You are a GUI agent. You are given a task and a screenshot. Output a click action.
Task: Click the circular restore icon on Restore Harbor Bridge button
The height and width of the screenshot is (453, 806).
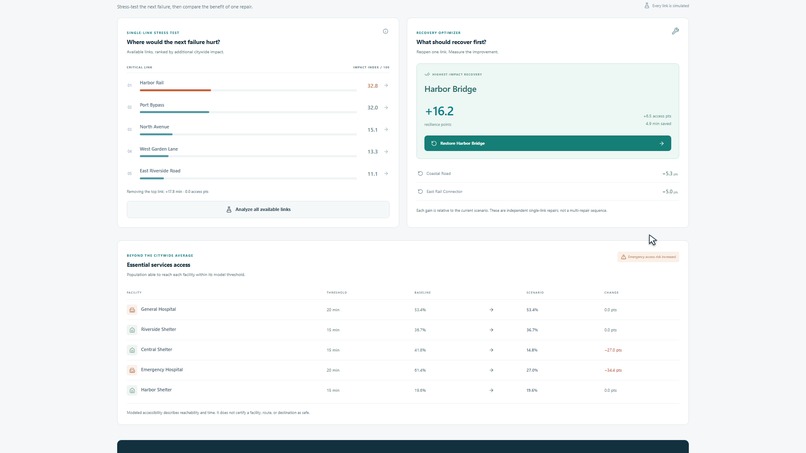coord(434,143)
